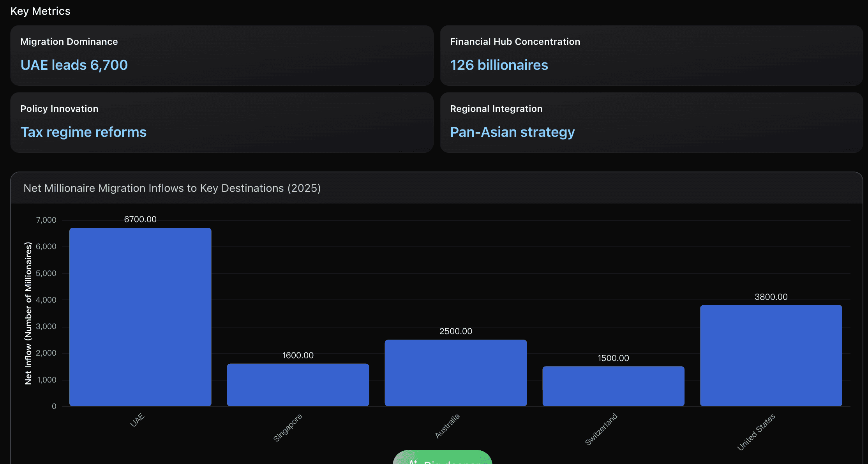Click sparkle icon on Dig deeper button
This screenshot has height=464, width=868.
pos(413,462)
